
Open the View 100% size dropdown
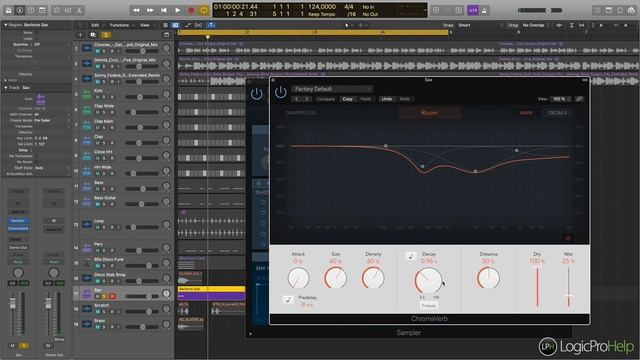pyautogui.click(x=561, y=99)
